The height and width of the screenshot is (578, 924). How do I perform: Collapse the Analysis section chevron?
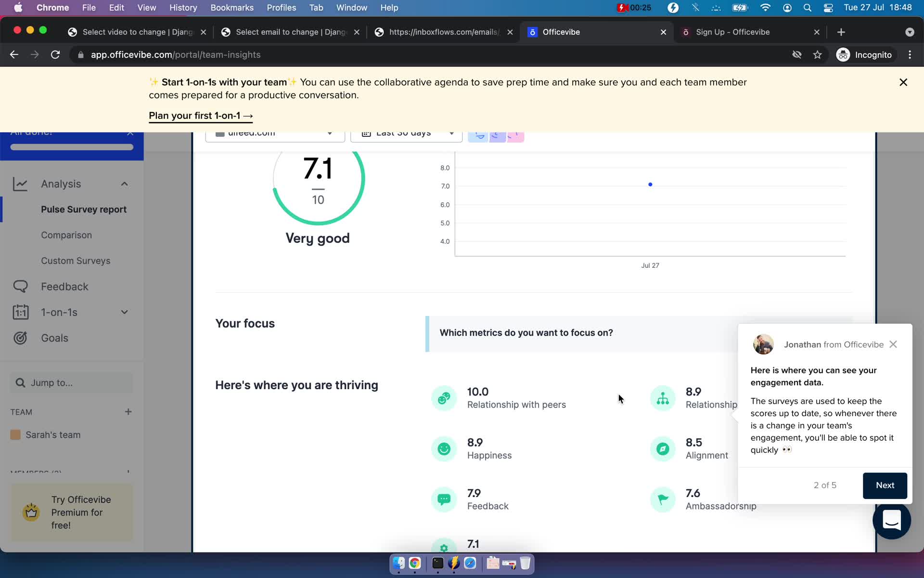click(125, 184)
